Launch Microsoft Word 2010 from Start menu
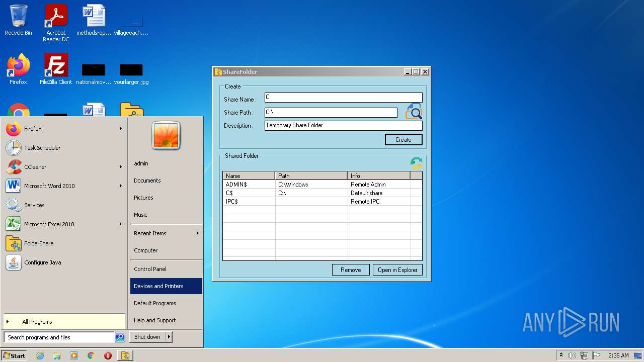The width and height of the screenshot is (644, 362). tap(64, 186)
